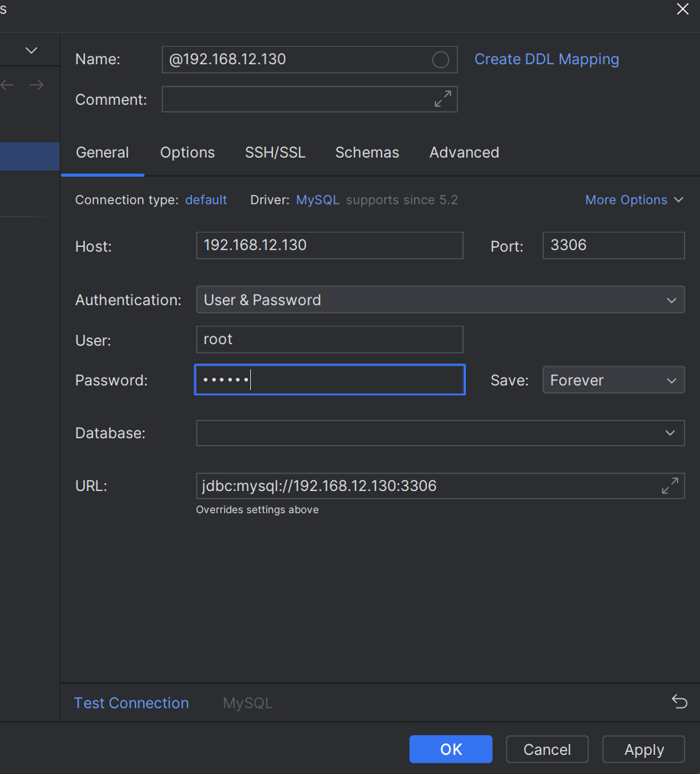Go forward with the right arrow
The height and width of the screenshot is (774, 700).
tap(37, 85)
